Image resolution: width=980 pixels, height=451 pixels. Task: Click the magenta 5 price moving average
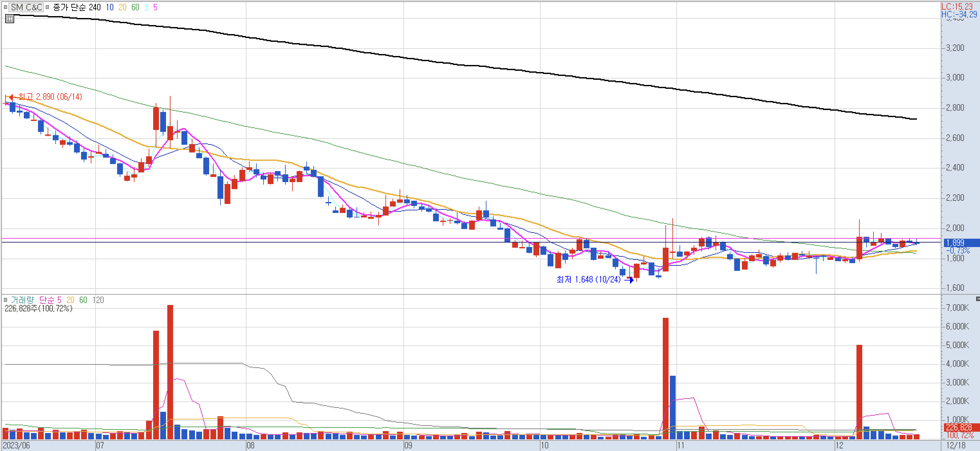click(155, 7)
